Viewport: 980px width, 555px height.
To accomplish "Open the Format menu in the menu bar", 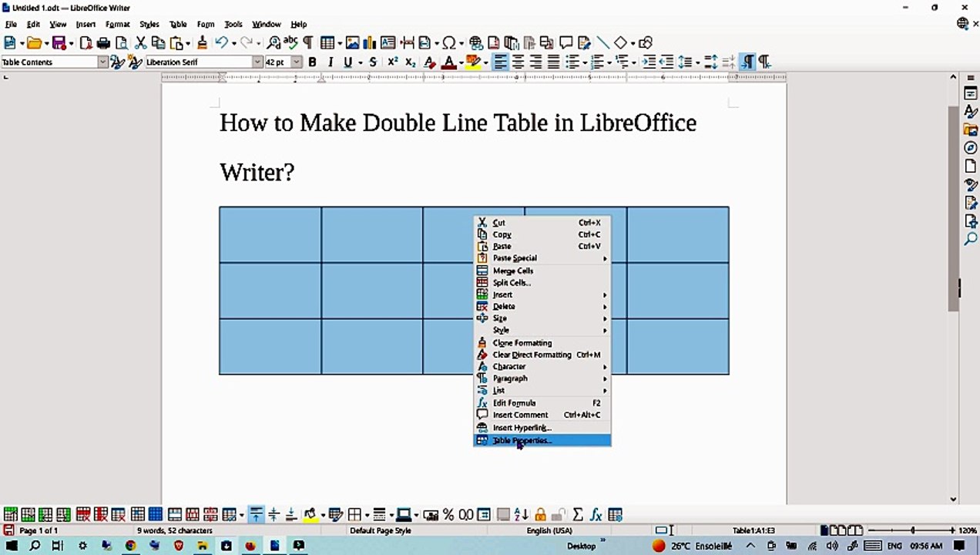I will click(x=117, y=24).
